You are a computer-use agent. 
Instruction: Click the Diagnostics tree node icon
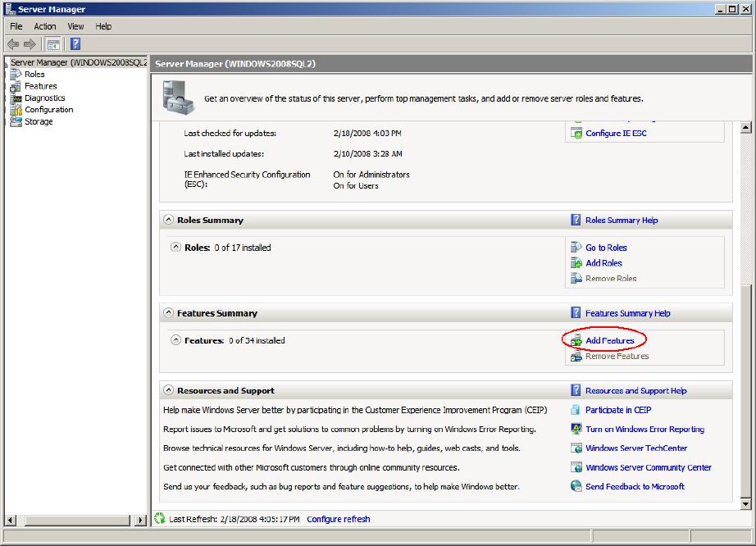(x=16, y=98)
